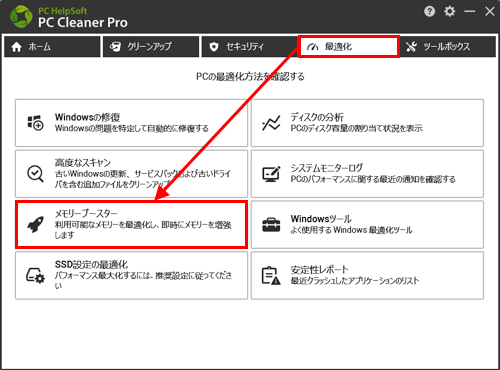This screenshot has height=370, width=500.
Task: Switch to the クリーンアップ tab
Action: [151, 47]
